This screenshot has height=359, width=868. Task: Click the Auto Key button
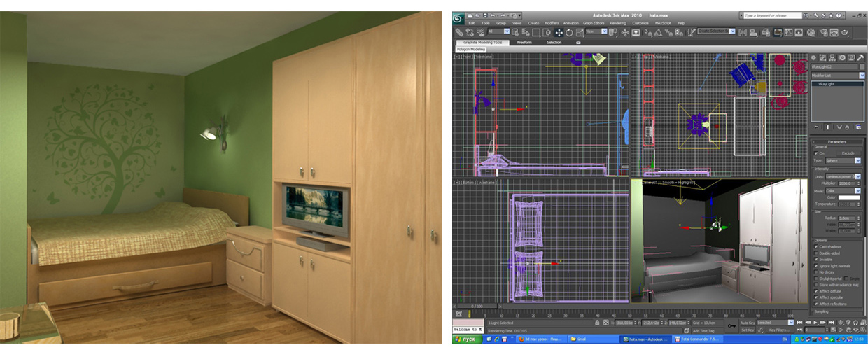pyautogui.click(x=748, y=323)
